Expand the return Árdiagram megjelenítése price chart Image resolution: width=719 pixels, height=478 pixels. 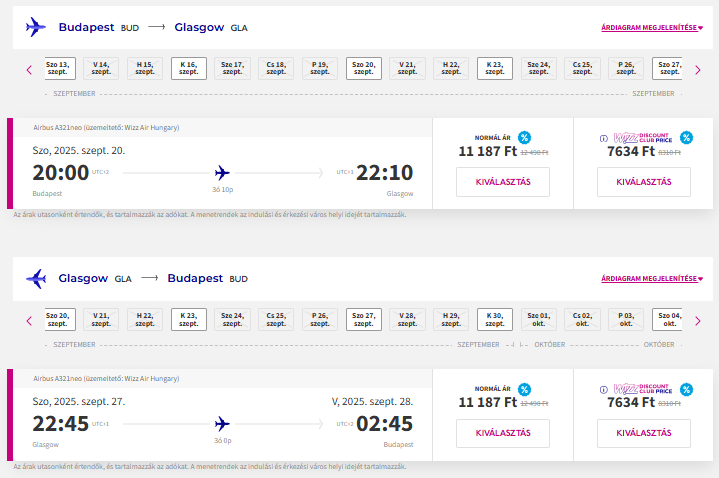coord(652,278)
